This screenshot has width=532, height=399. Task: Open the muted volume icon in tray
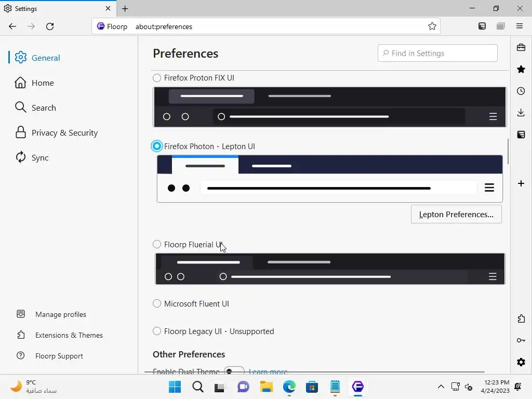(x=469, y=387)
